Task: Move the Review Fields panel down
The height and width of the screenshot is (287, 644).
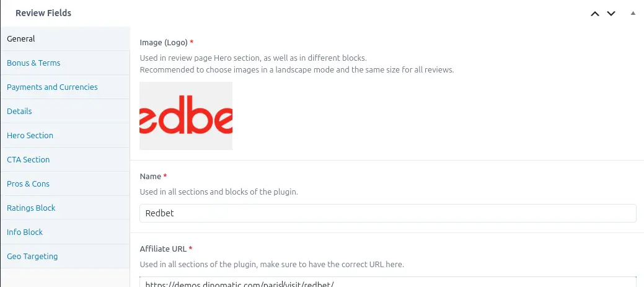Action: click(x=611, y=13)
